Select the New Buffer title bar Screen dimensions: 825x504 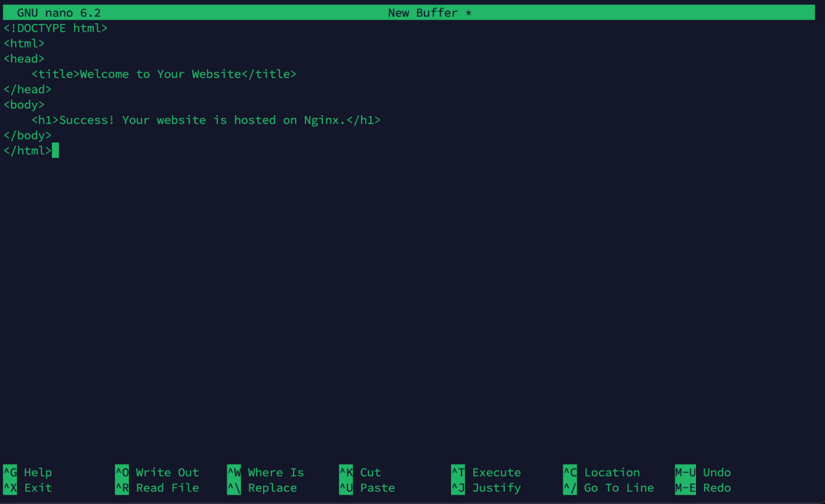point(429,12)
